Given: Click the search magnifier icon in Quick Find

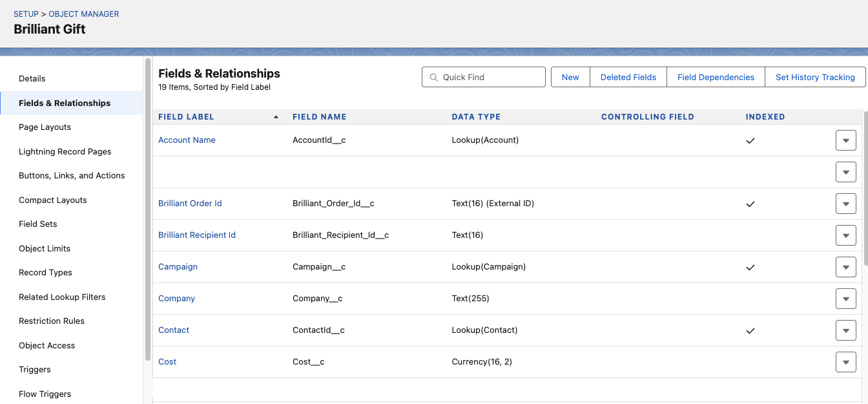Looking at the screenshot, I should pyautogui.click(x=433, y=78).
